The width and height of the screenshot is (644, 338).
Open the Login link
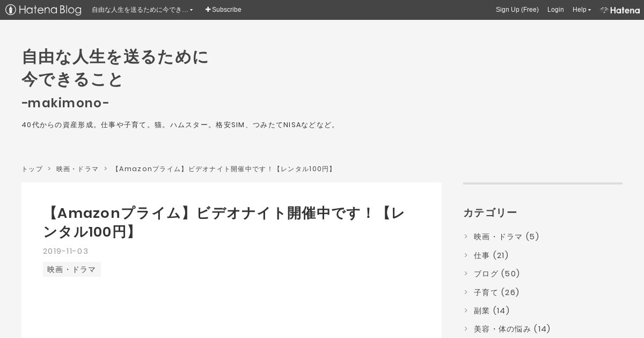pos(555,10)
